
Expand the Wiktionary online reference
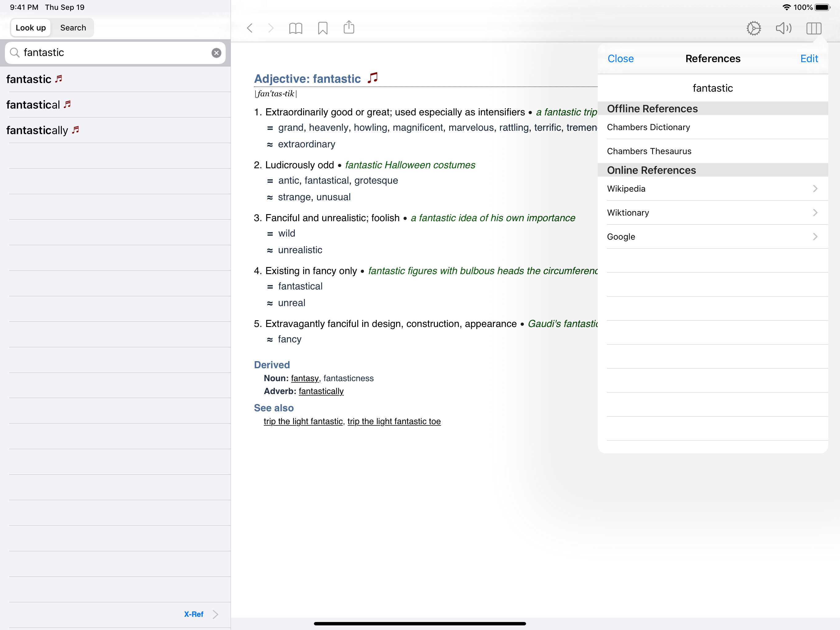[x=712, y=212]
